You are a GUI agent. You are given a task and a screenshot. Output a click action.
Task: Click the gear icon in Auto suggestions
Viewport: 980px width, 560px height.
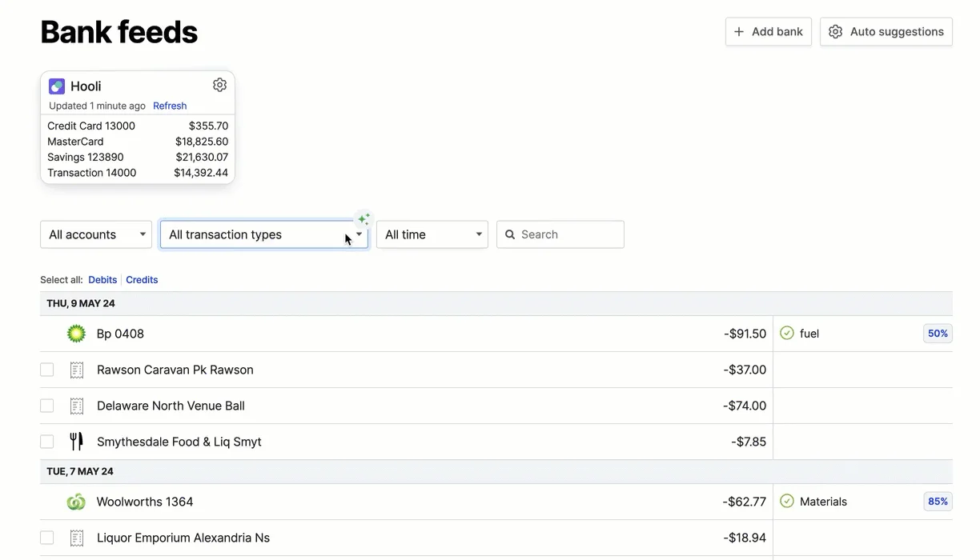[836, 32]
